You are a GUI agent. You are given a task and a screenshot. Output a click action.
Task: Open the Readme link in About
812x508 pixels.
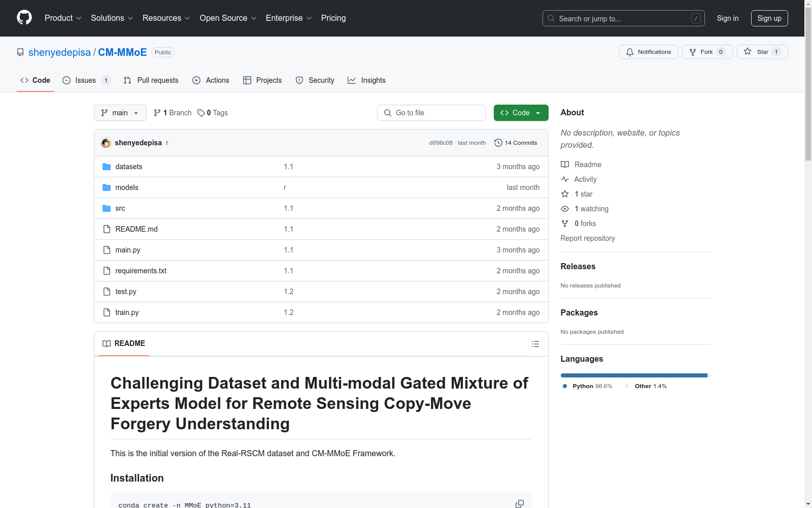coord(581,165)
